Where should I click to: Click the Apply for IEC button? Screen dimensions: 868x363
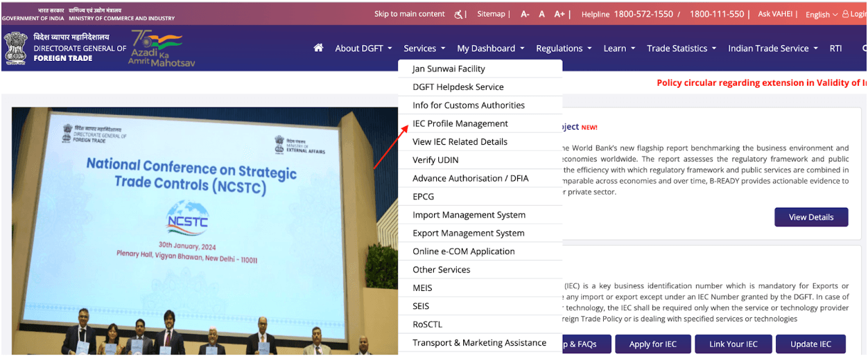pos(652,344)
